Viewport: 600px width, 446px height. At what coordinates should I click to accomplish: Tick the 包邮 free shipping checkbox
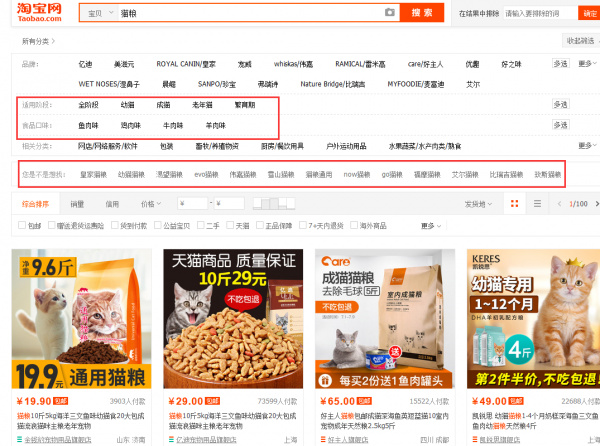[22, 225]
